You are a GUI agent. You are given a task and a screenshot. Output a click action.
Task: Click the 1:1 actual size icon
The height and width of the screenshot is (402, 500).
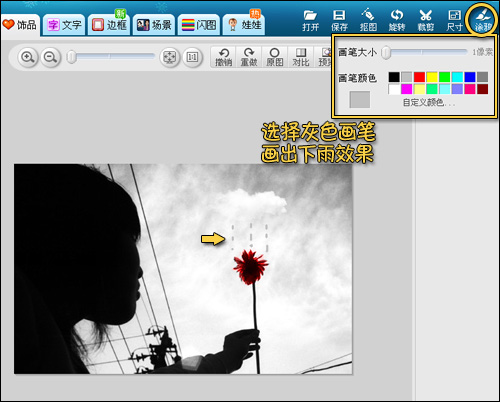tap(192, 57)
